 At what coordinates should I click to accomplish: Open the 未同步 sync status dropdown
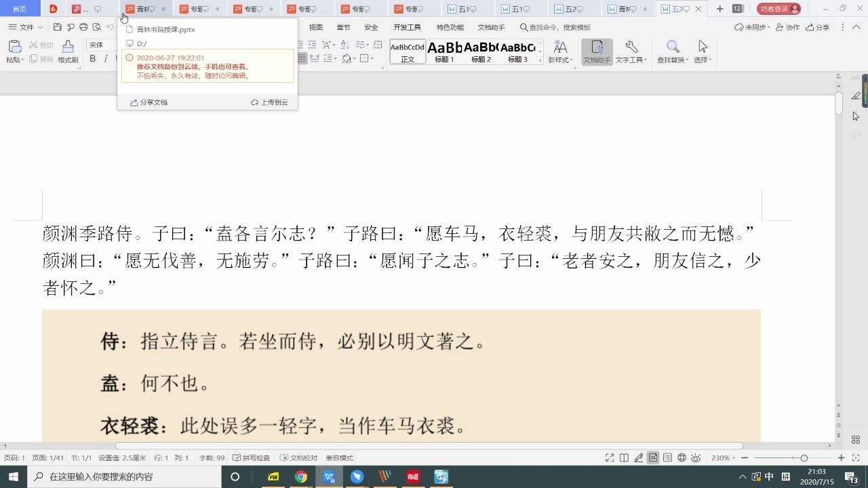pos(753,27)
